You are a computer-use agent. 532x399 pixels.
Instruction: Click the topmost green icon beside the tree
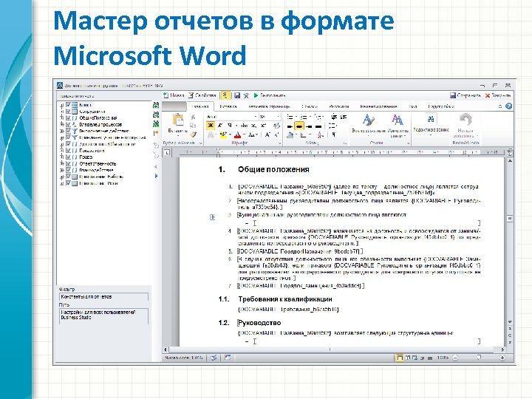point(156,105)
